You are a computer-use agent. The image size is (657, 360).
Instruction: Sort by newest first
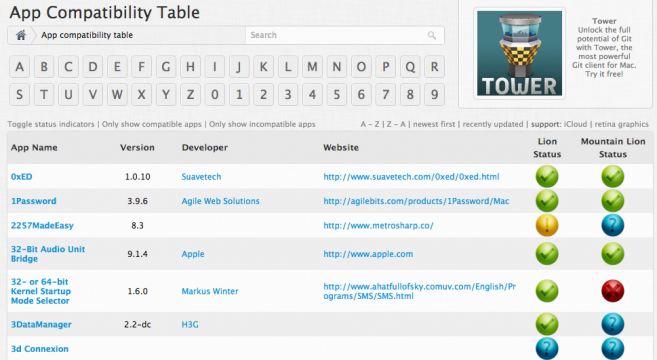click(x=434, y=124)
